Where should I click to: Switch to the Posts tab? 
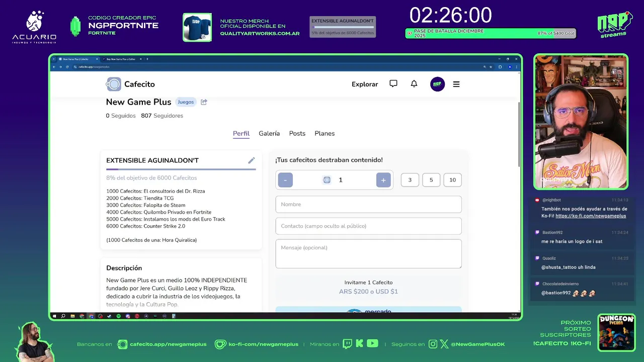pyautogui.click(x=297, y=133)
